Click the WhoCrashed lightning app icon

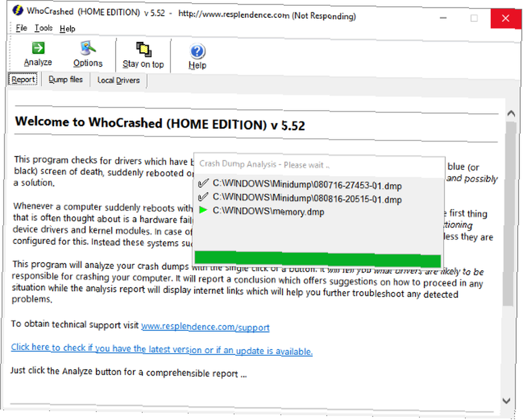point(18,10)
